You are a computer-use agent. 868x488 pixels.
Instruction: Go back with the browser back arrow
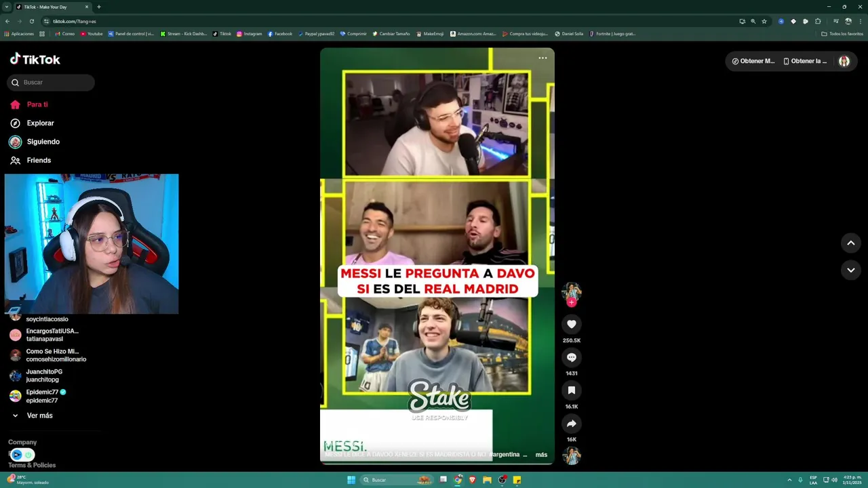(x=8, y=21)
